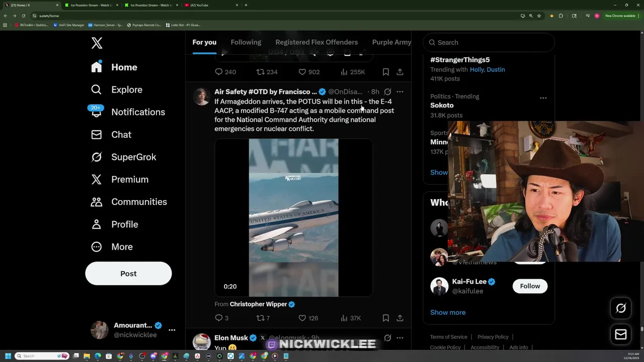Viewport: 644px width, 362px height.
Task: Share the post with 255K views
Action: [400, 72]
